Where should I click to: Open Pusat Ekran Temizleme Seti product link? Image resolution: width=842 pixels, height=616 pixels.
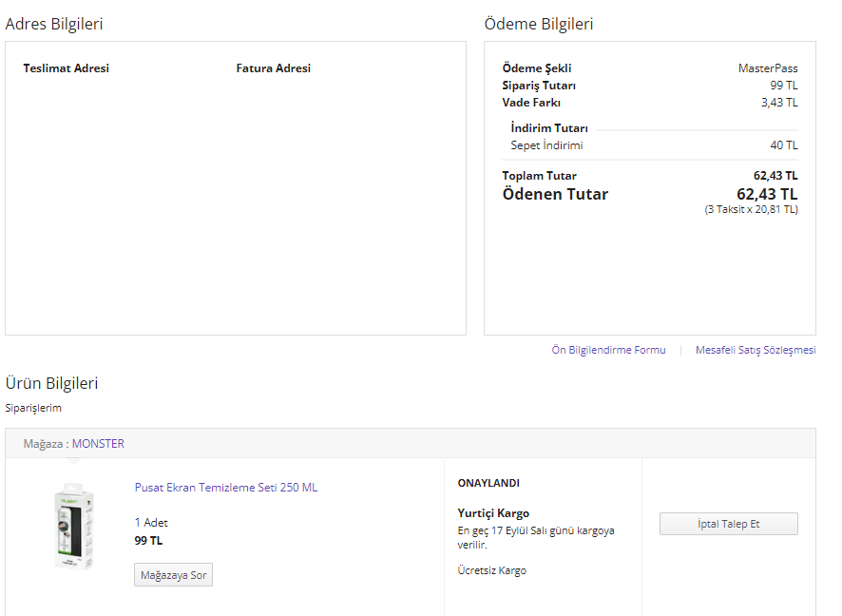tap(226, 488)
